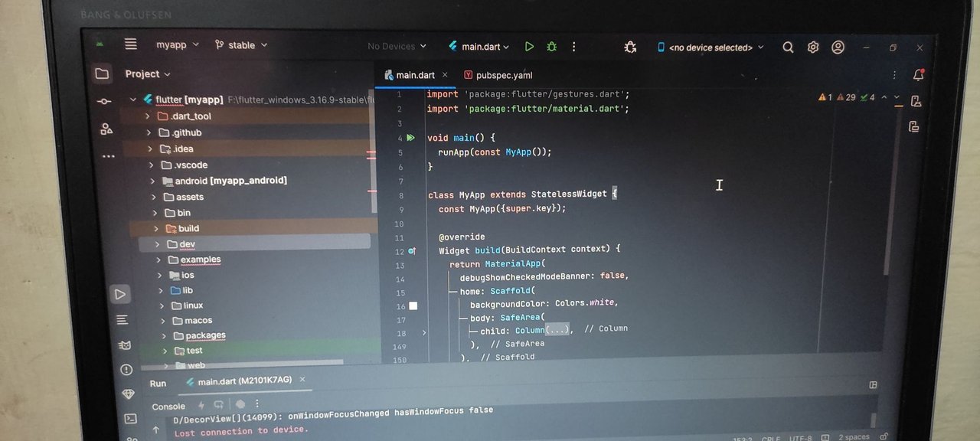Image resolution: width=980 pixels, height=441 pixels.
Task: Trigger Flutter hot restart in Console toolbar
Action: click(219, 404)
